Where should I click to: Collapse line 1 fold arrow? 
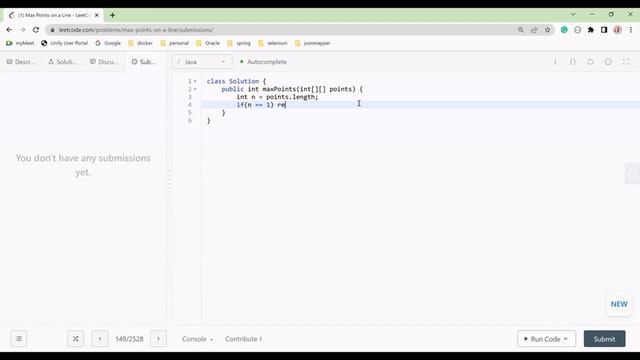[x=195, y=81]
